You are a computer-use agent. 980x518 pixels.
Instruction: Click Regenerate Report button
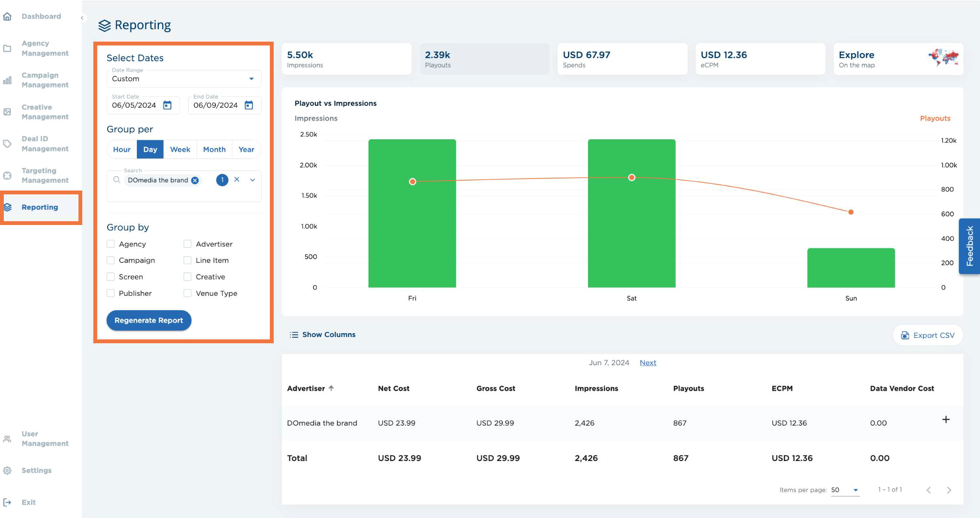point(149,320)
